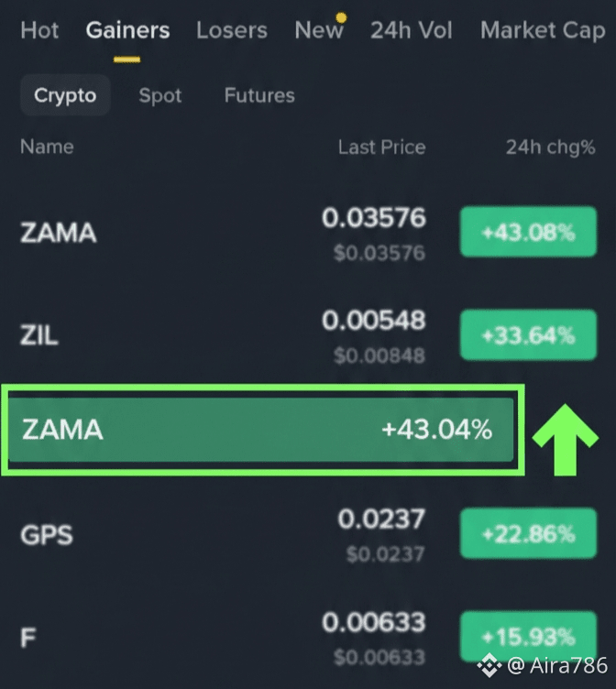
Task: Switch to the Hot tab
Action: click(39, 30)
